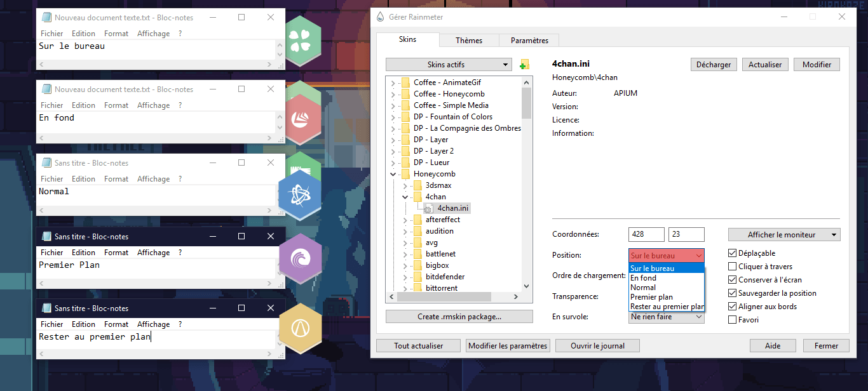The width and height of the screenshot is (868, 391).
Task: Click the yellow hexagon honeycomb icon
Action: click(x=299, y=328)
